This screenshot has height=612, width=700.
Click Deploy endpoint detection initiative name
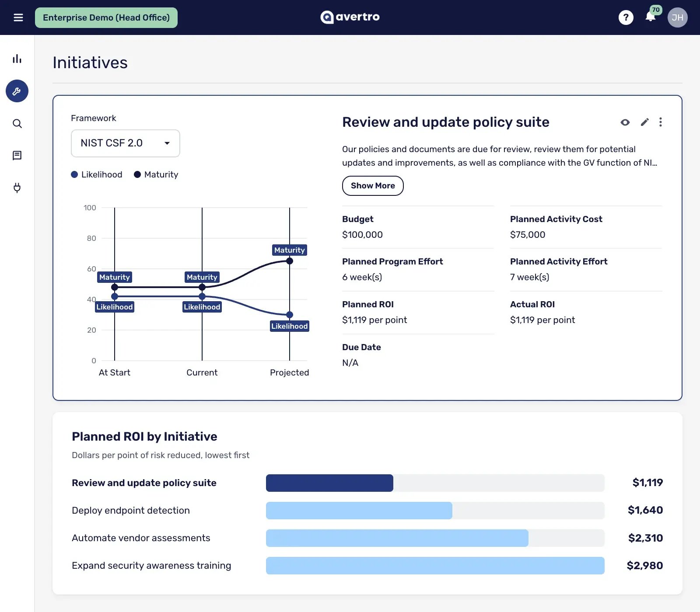[x=131, y=511]
